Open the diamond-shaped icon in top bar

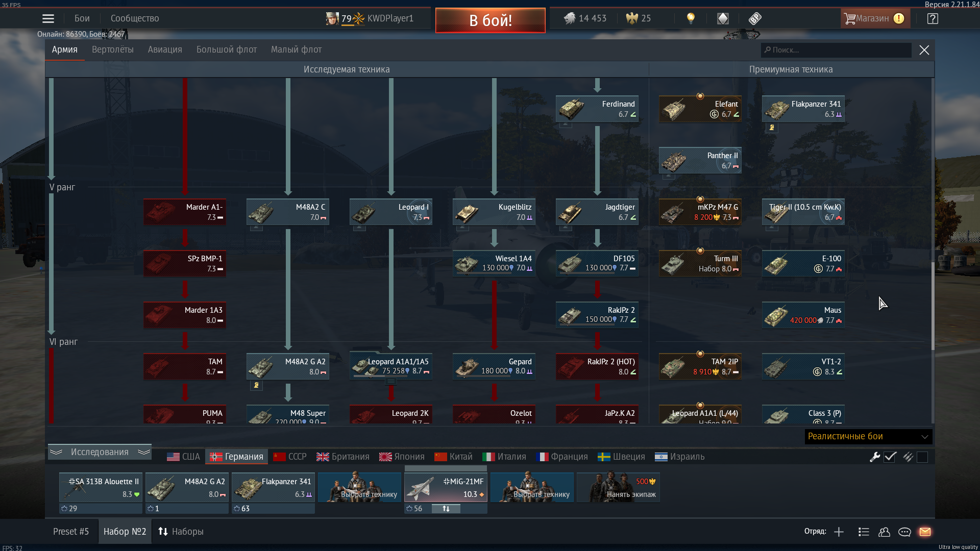pos(723,18)
